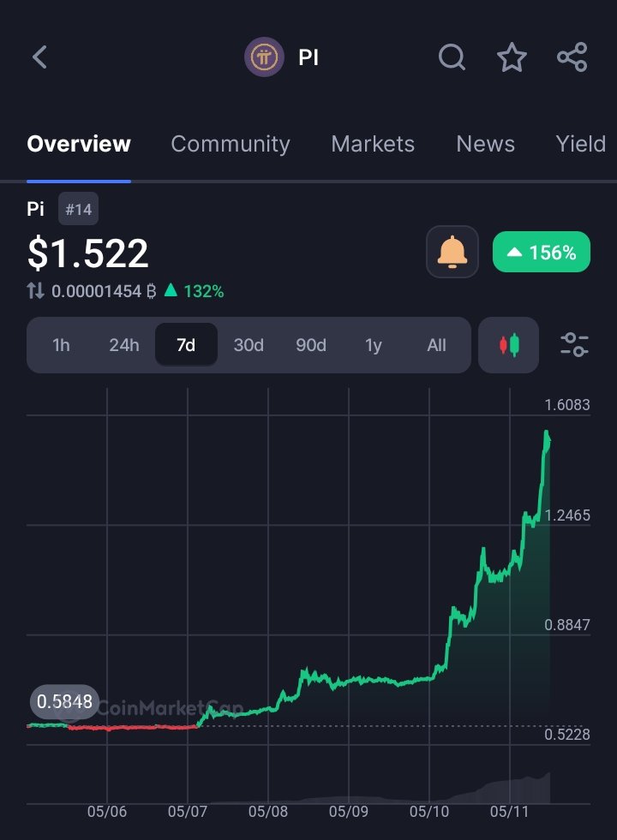Open chart settings sliders icon
The image size is (617, 840).
(574, 344)
